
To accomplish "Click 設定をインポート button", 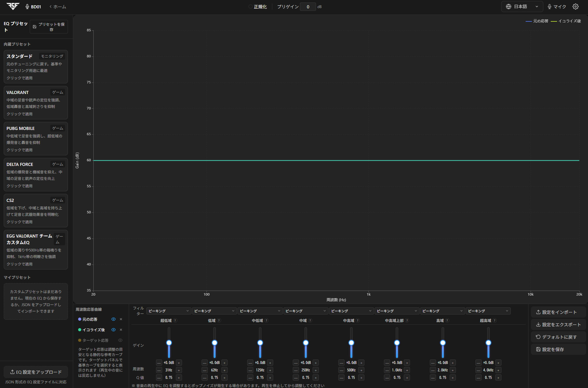I will 558,312.
